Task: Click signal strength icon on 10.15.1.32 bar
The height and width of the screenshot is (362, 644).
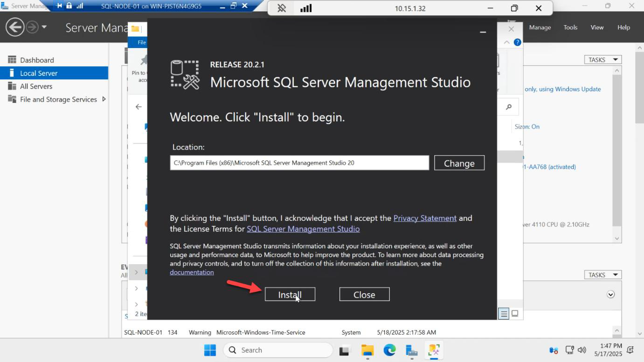Action: (x=306, y=8)
